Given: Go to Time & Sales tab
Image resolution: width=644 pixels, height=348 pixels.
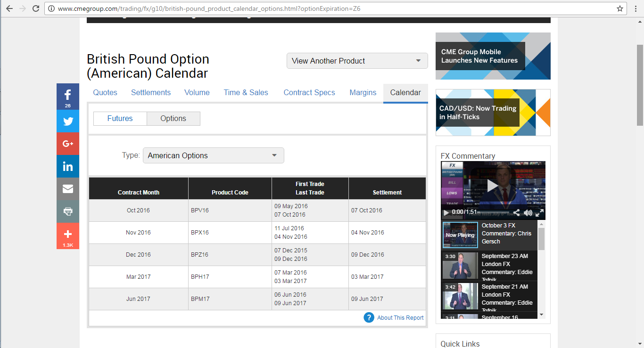Looking at the screenshot, I should 246,93.
